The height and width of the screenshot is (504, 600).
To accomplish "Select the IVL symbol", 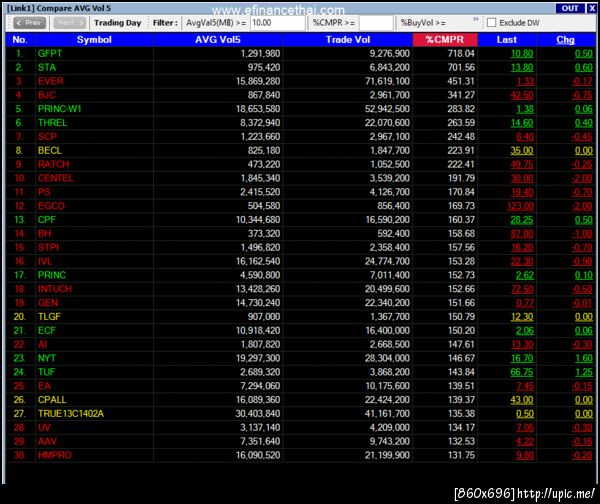I will point(45,261).
